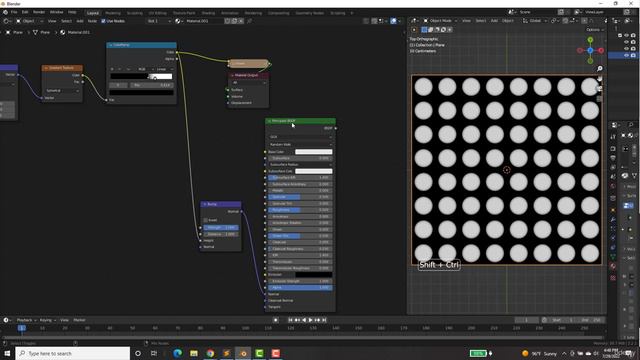The width and height of the screenshot is (640, 360).
Task: Click the new material copy icon
Action: click(x=234, y=21)
